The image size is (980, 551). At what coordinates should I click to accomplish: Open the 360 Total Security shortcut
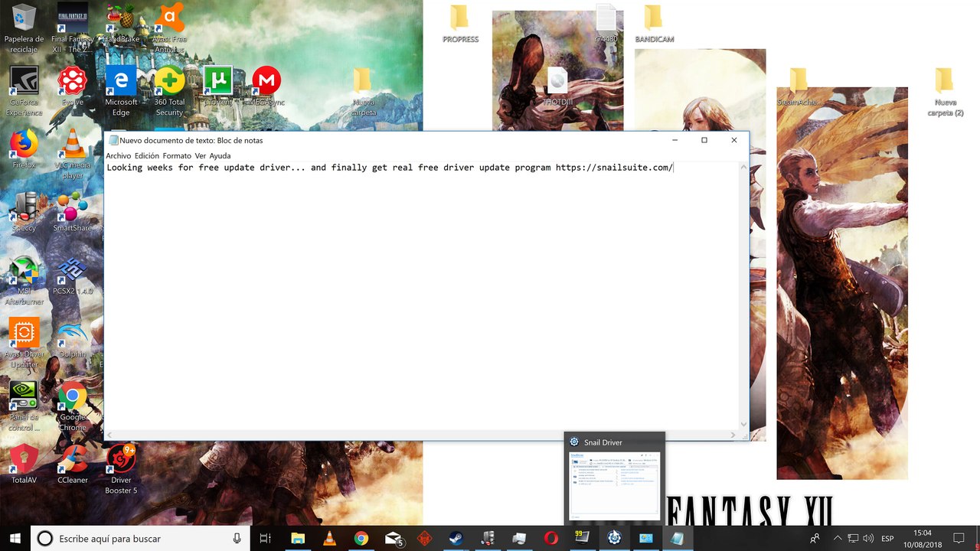click(x=169, y=91)
